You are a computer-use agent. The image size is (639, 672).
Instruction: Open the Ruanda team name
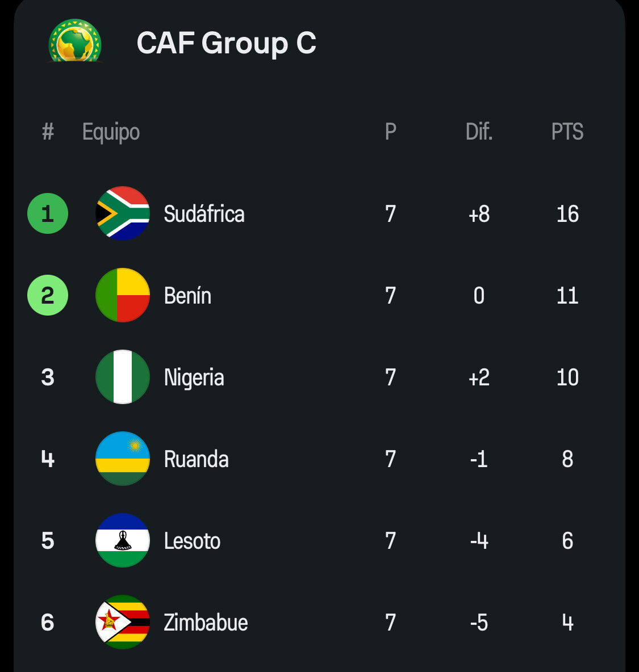coord(196,459)
